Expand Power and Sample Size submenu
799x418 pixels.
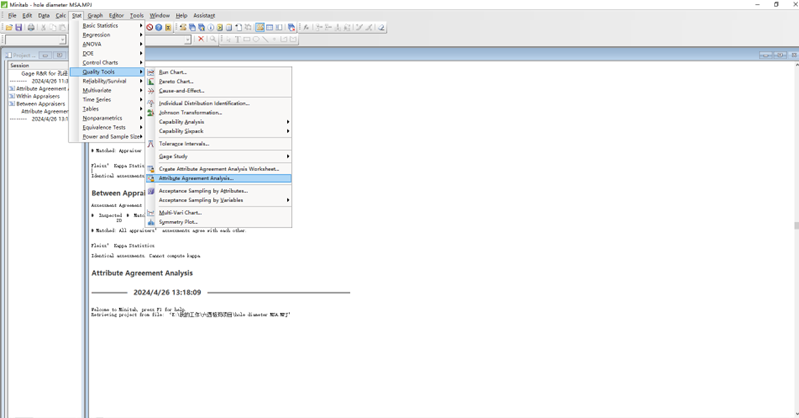(107, 137)
